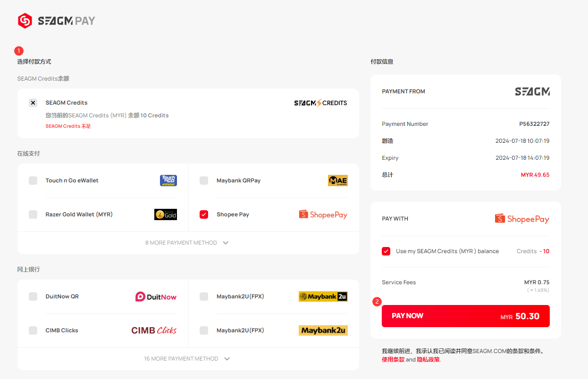This screenshot has height=379, width=588.
Task: Click the ShopeePay logo in online payments
Action: (x=323, y=214)
